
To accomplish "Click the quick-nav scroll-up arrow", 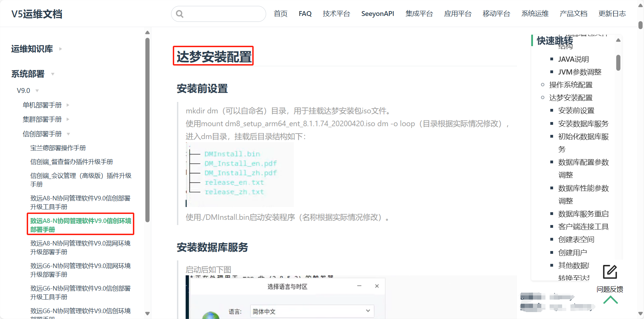I will [618, 40].
